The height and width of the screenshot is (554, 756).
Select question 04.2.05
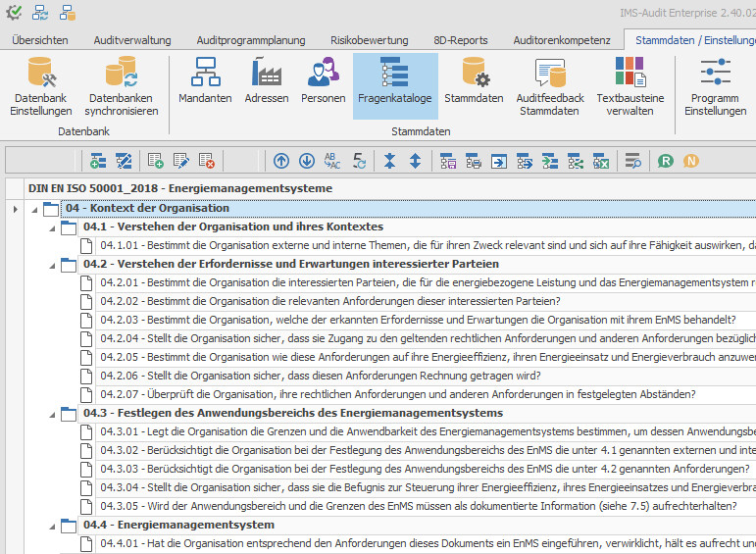pos(427,357)
